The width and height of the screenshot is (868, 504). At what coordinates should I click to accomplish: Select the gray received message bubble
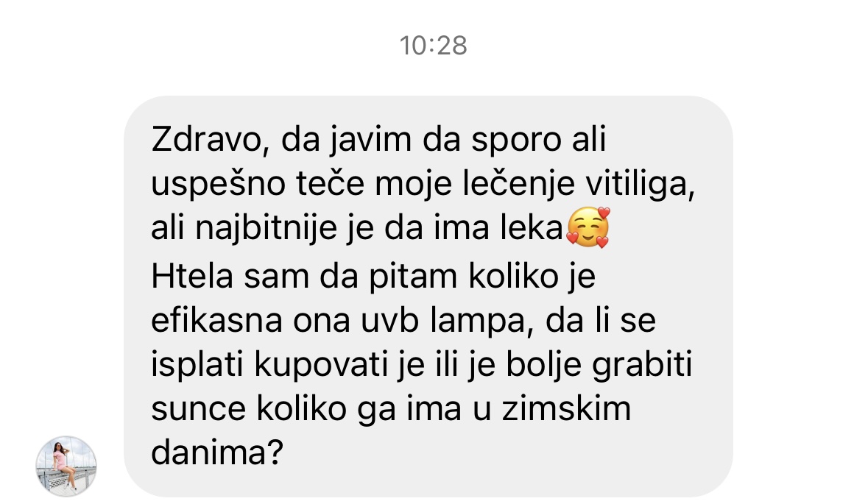tap(428, 296)
